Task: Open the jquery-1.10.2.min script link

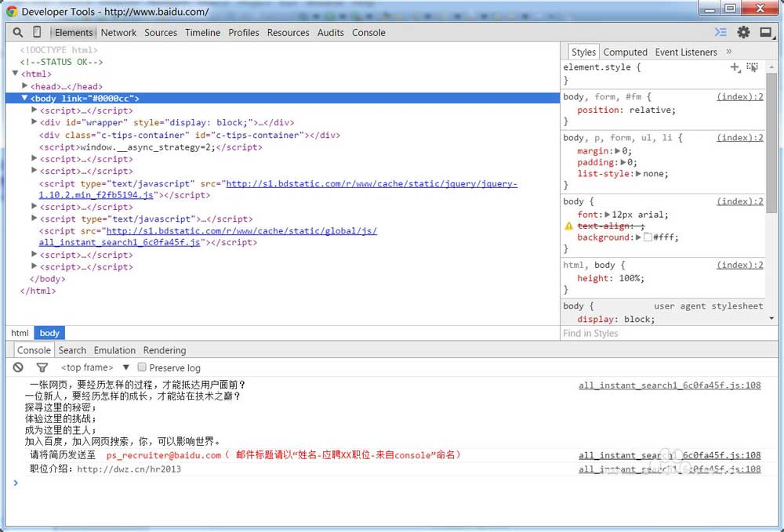Action: [x=278, y=190]
